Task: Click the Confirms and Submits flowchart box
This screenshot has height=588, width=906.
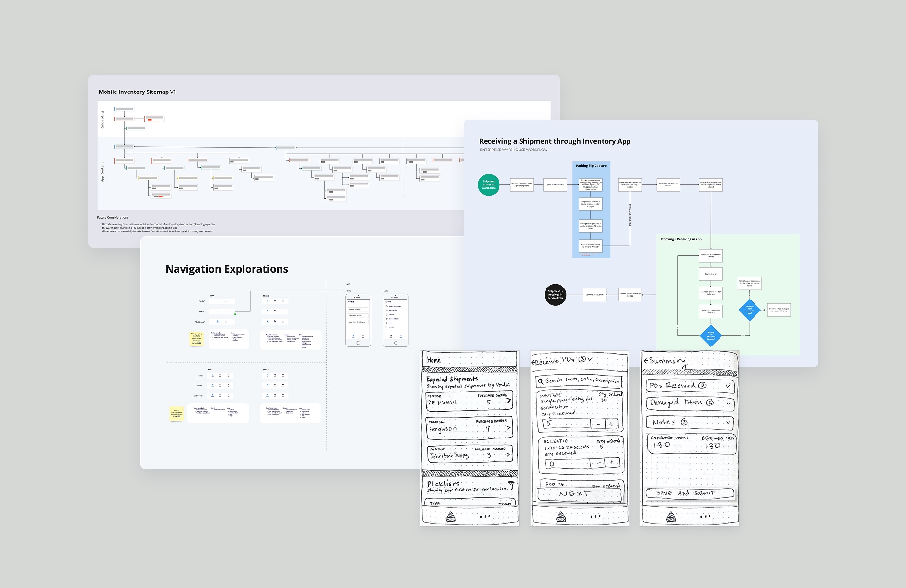Action: (x=594, y=295)
